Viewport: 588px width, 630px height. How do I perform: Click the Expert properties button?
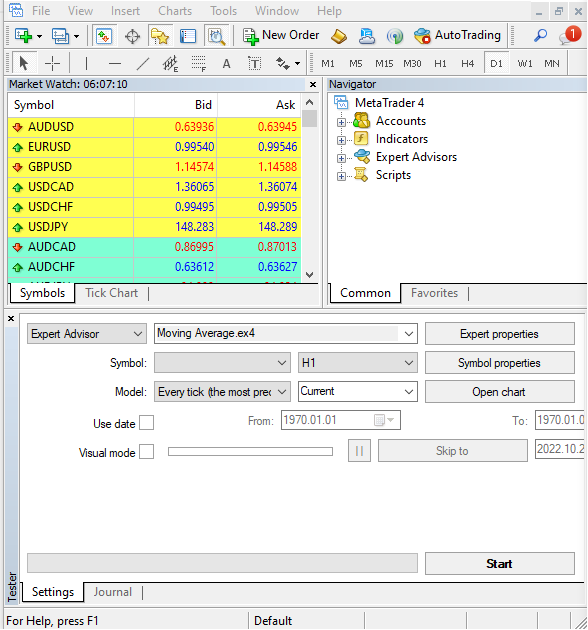[500, 334]
